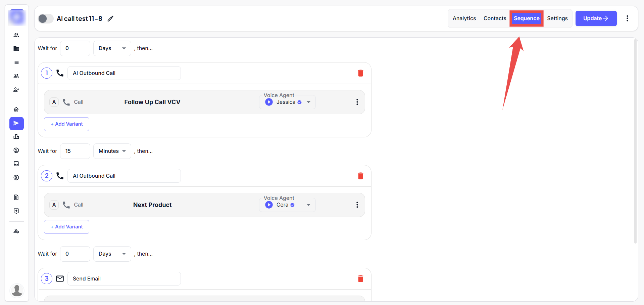The image size is (644, 305).
Task: Open options menu for Follow Up Call VCV
Action: point(357,102)
